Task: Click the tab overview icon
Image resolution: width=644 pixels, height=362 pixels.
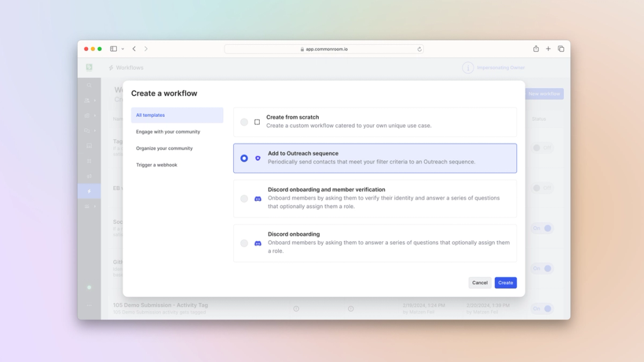Action: pyautogui.click(x=561, y=49)
